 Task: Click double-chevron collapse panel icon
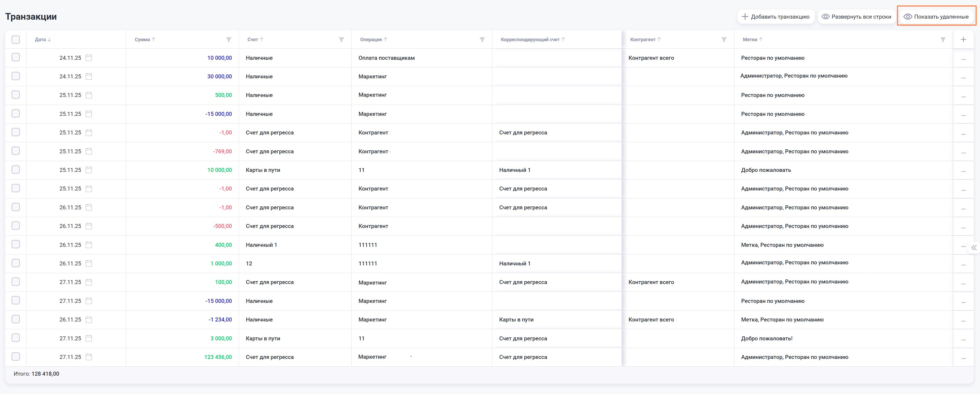click(x=974, y=248)
